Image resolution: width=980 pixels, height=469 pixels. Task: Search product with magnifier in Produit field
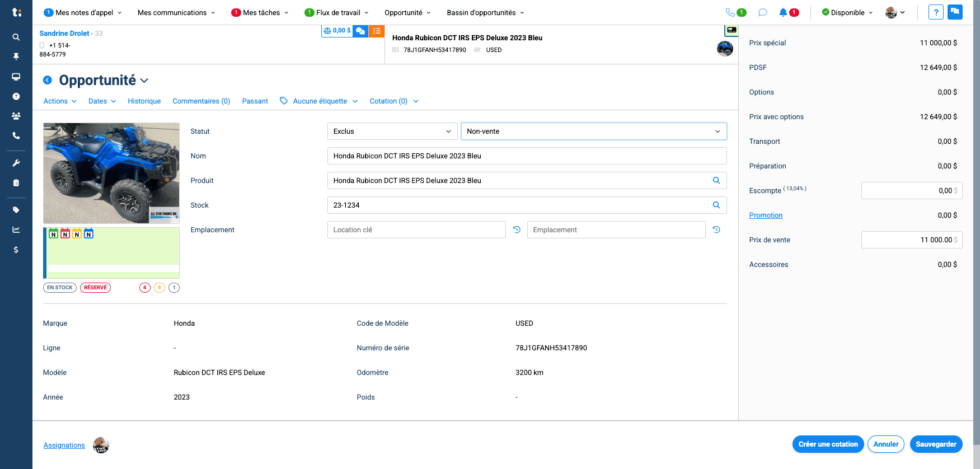pyautogui.click(x=716, y=180)
